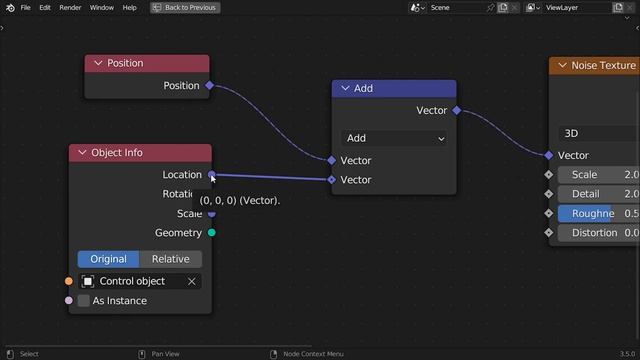Viewport: 640px width, 360px height.
Task: Click the object icon in Control object field
Action: click(88, 281)
